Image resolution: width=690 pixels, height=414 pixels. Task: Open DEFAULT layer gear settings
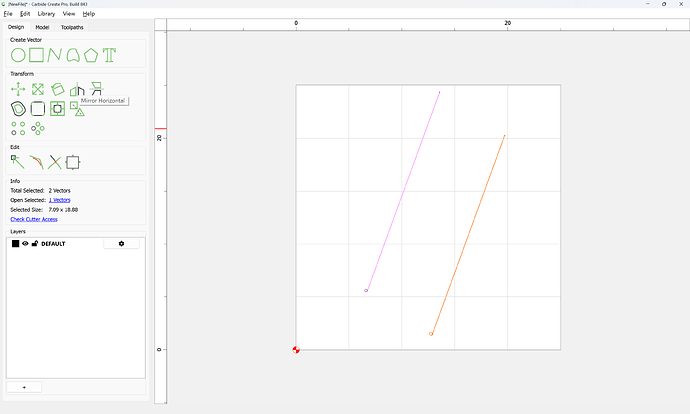coord(121,244)
